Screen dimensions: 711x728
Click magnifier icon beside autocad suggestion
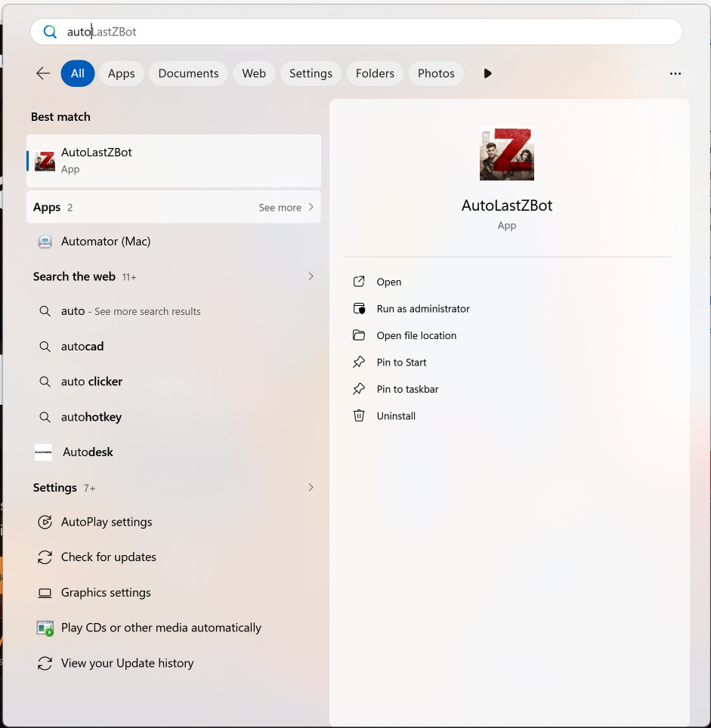[x=45, y=347]
